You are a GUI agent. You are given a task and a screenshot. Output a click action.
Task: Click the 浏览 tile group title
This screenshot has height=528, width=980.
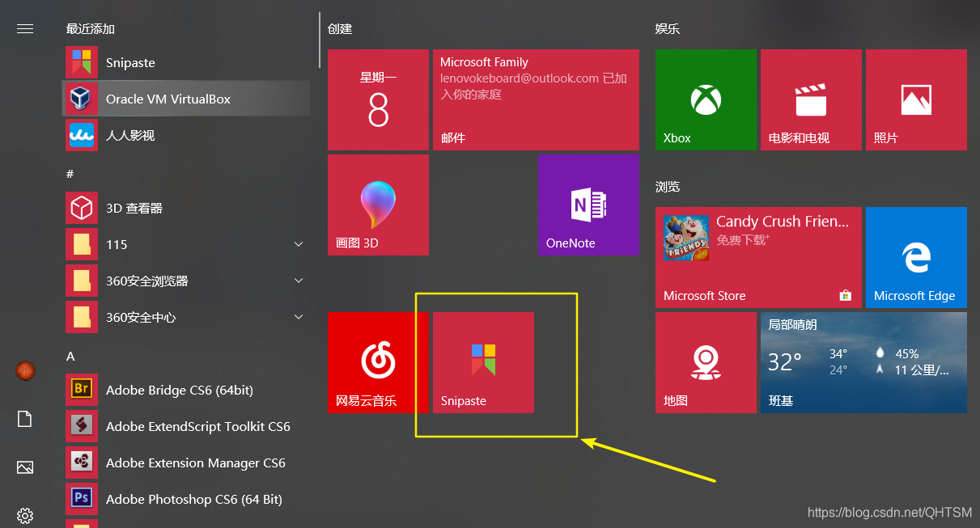668,187
